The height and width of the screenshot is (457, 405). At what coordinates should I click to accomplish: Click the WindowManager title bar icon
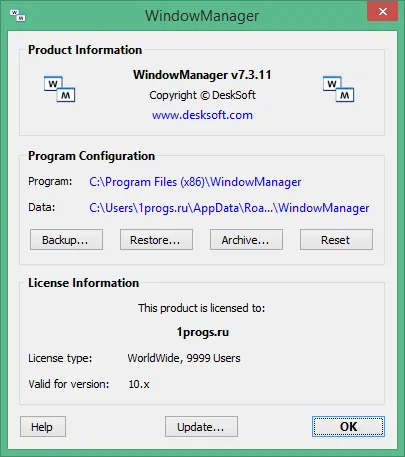click(x=18, y=16)
